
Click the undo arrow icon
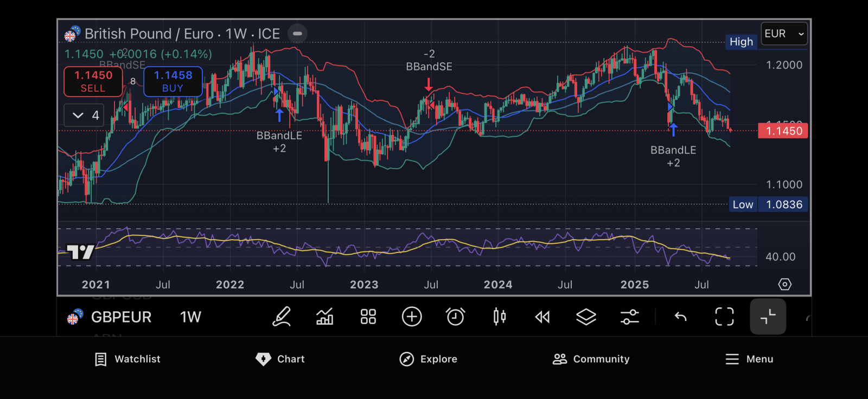(x=680, y=317)
